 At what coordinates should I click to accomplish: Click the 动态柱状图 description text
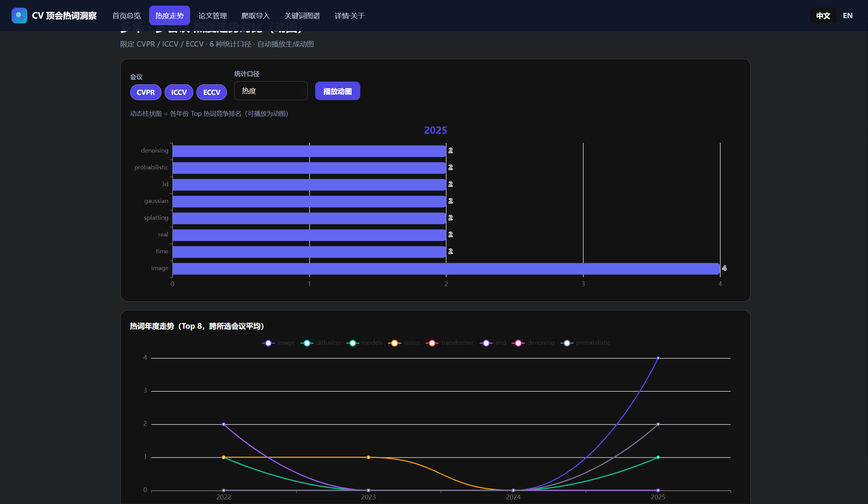[209, 114]
